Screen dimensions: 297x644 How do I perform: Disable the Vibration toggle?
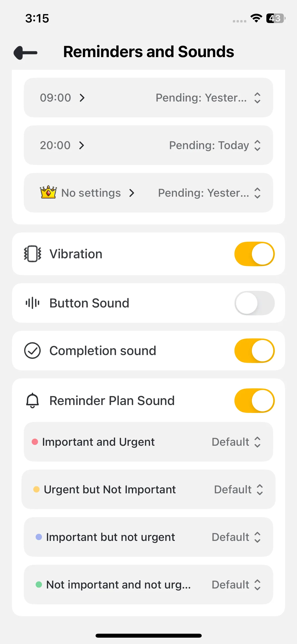[254, 254]
